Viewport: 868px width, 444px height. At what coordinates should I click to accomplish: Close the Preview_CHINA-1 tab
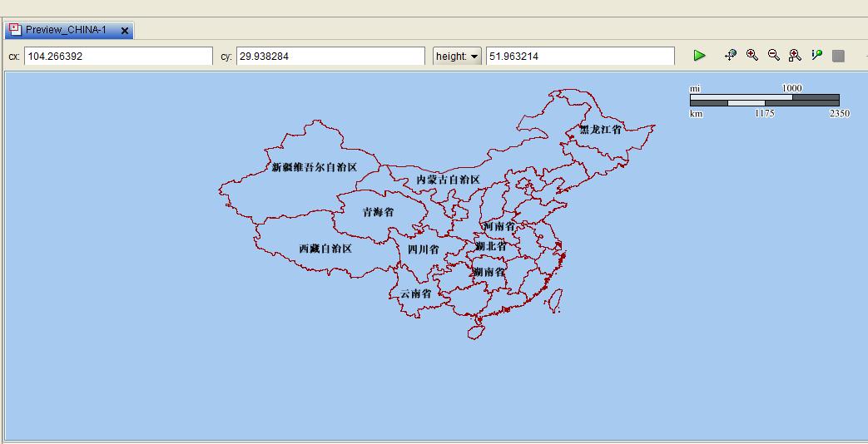point(125,31)
